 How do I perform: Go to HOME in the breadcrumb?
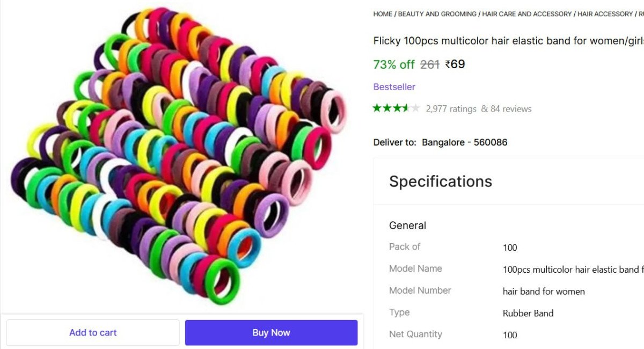pyautogui.click(x=383, y=14)
